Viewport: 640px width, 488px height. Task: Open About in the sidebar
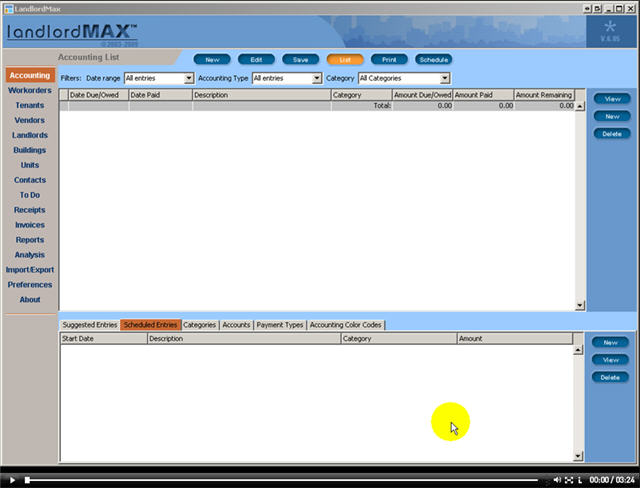click(30, 299)
